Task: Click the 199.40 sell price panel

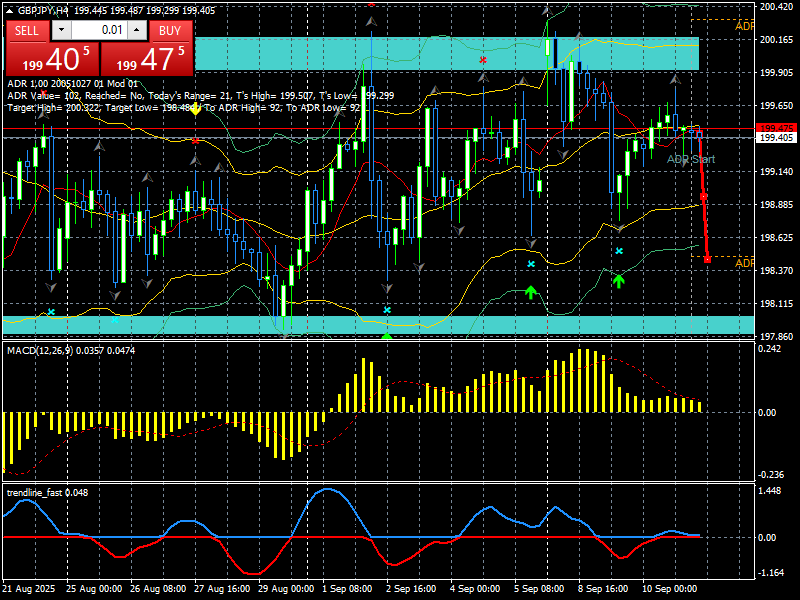Action: pos(53,59)
